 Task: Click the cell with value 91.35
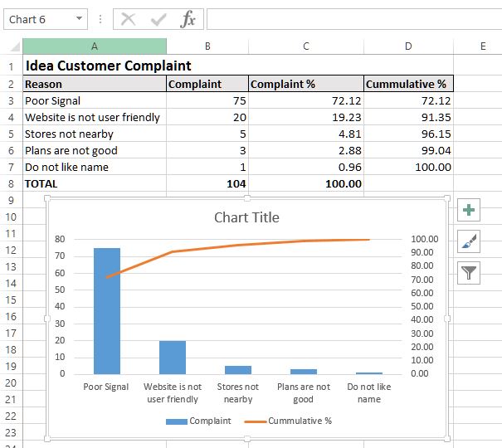tap(408, 118)
